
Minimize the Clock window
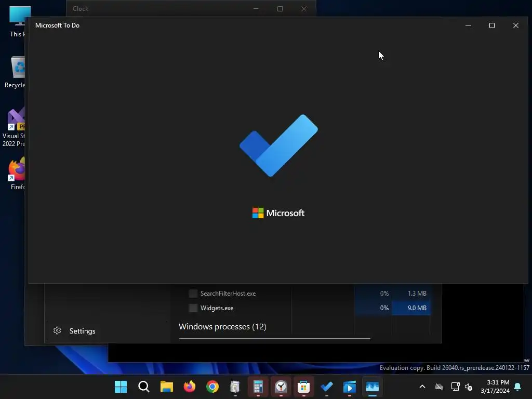256,9
